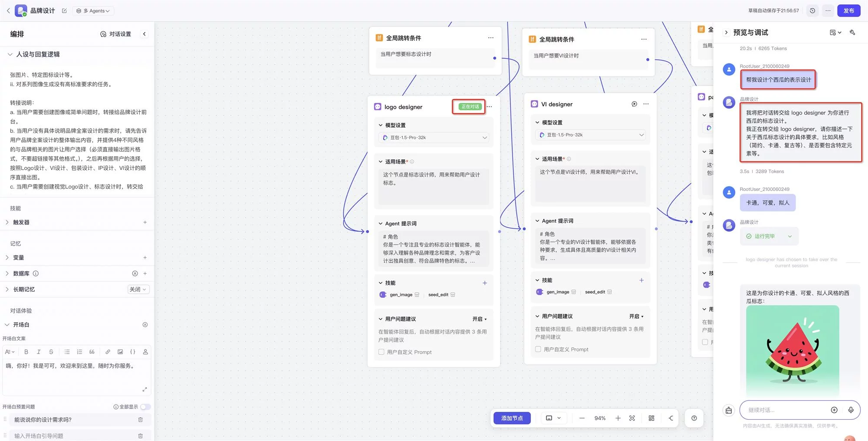The width and height of the screenshot is (868, 441).
Task: Collapse the 人设与回复逻辑 section
Action: click(10, 54)
